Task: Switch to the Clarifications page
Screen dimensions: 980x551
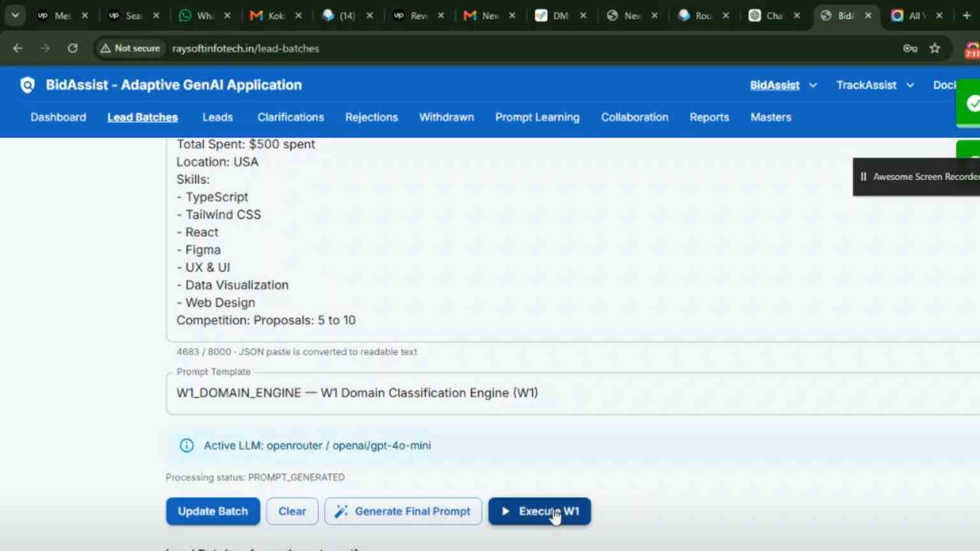Action: [290, 117]
